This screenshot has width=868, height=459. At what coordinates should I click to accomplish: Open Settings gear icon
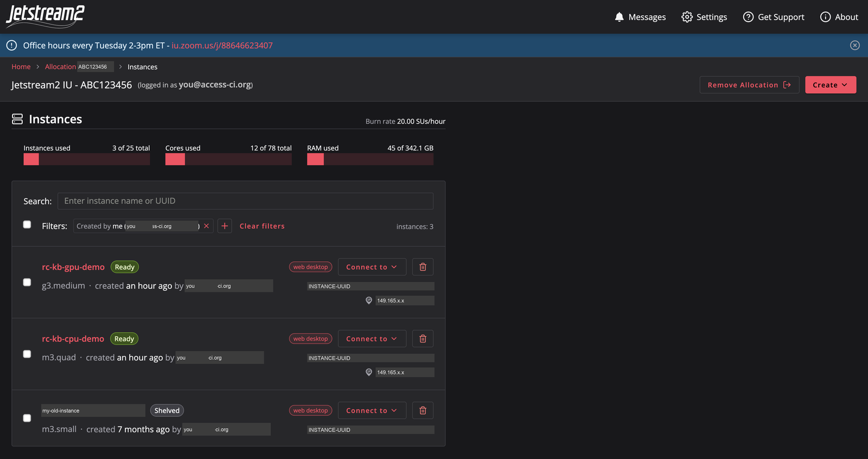687,17
